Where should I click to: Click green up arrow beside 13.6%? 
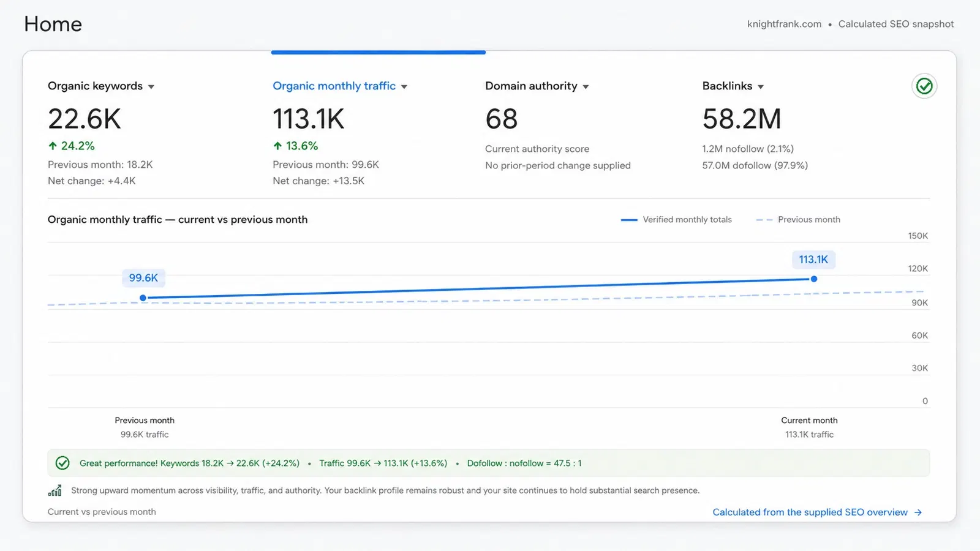[x=277, y=146]
